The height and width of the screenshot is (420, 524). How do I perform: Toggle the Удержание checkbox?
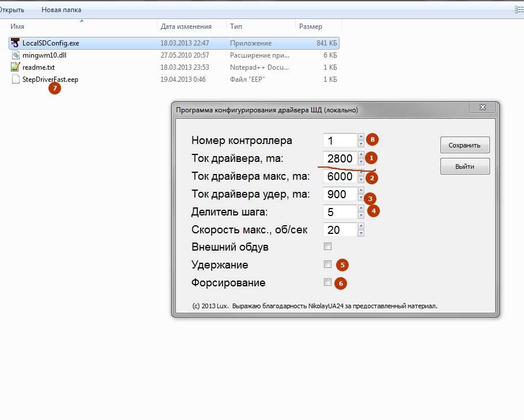[327, 264]
